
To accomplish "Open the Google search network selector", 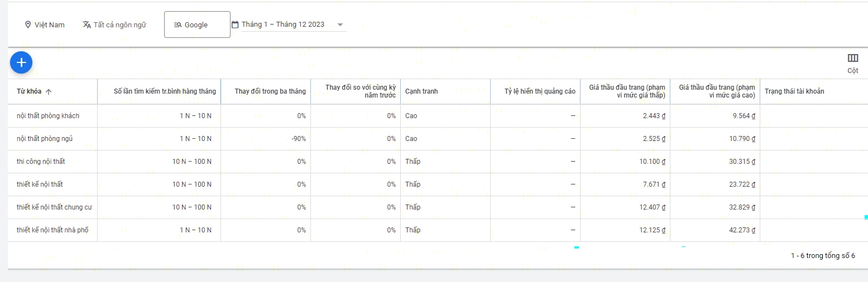I will [197, 25].
